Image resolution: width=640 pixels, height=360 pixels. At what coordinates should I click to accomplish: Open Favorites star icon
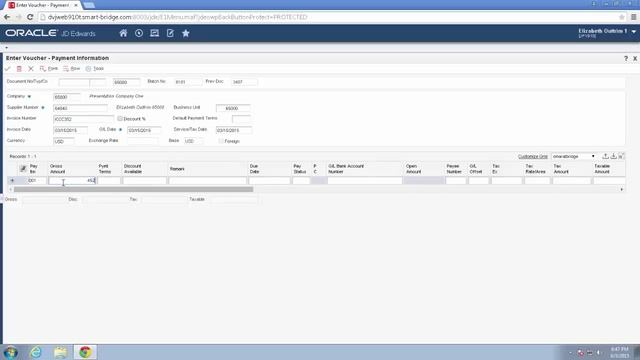click(x=186, y=33)
